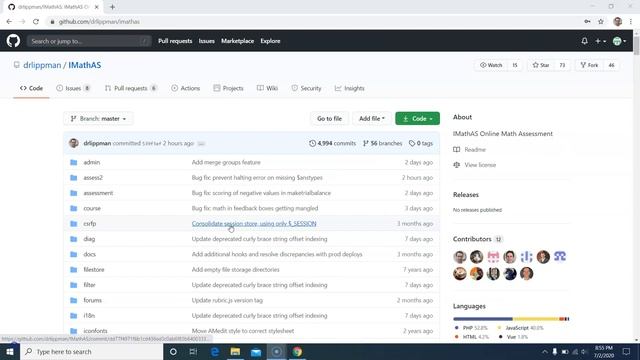Bookmark this page with star icon
This screenshot has width=640, height=360.
(600, 21)
